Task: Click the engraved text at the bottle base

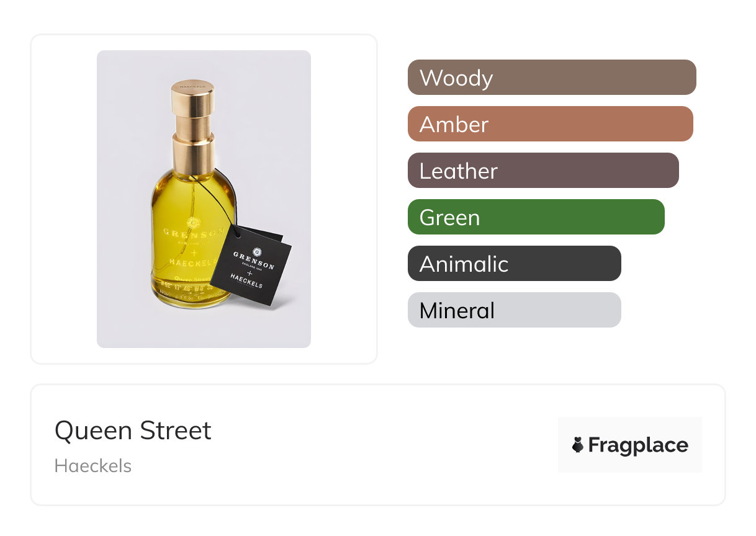Action: pos(186,289)
